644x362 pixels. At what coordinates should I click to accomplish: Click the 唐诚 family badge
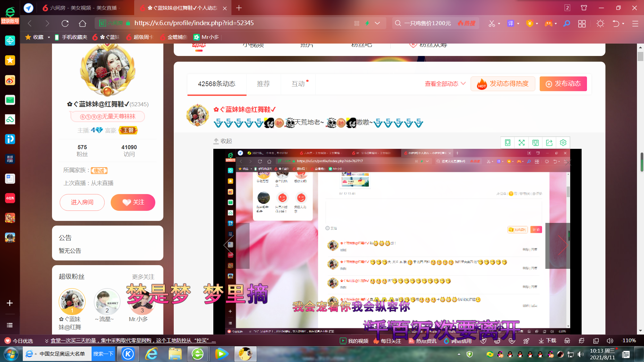point(99,171)
